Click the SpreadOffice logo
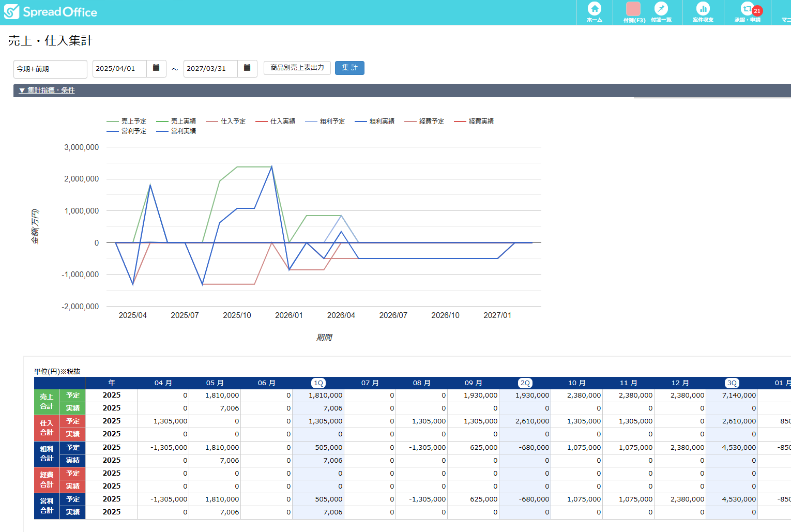Image resolution: width=791 pixels, height=532 pixels. tap(51, 12)
